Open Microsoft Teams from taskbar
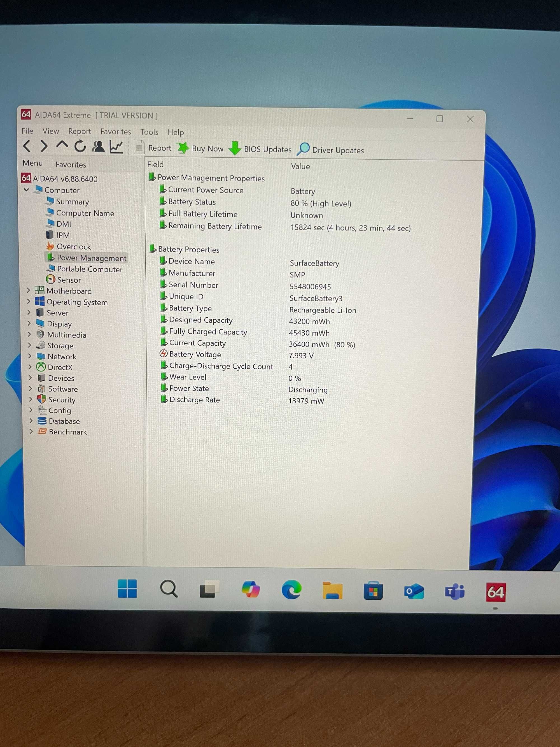The height and width of the screenshot is (747, 560). click(x=454, y=592)
